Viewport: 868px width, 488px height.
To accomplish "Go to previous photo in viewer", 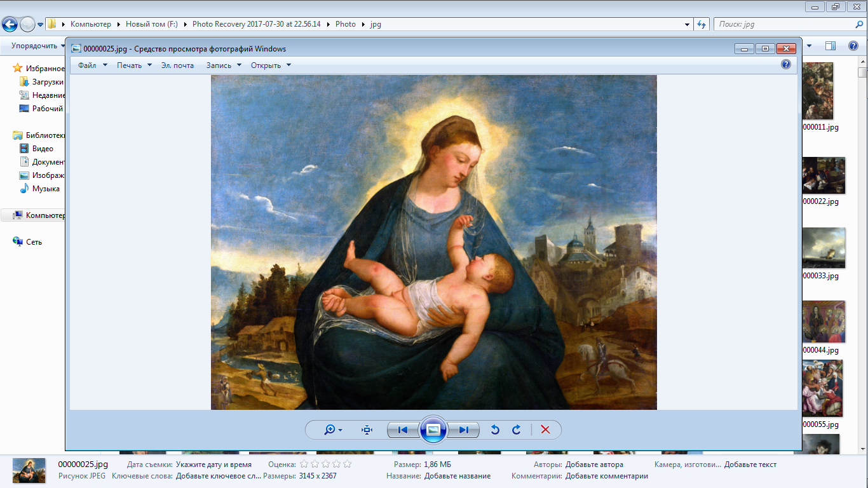I will pos(403,430).
